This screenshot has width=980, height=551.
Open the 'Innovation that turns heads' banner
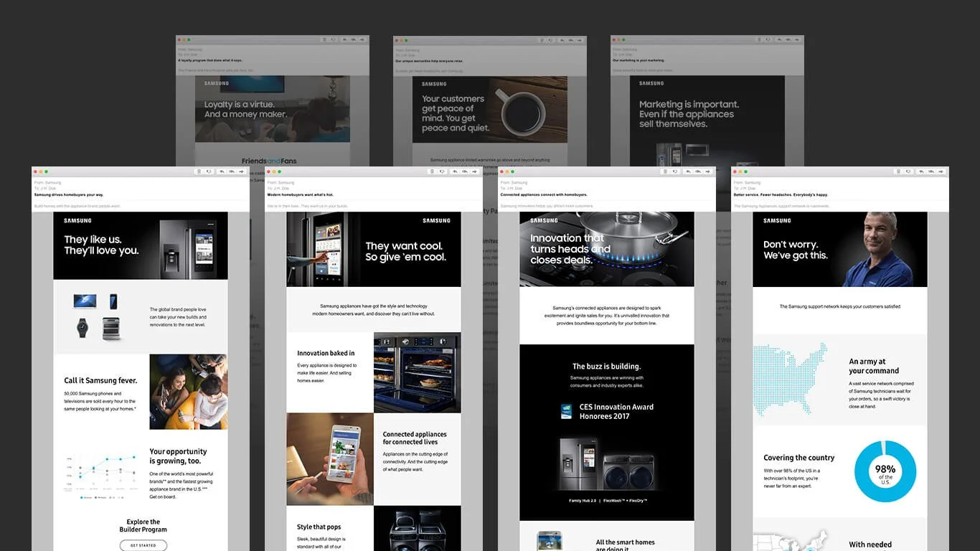click(607, 249)
